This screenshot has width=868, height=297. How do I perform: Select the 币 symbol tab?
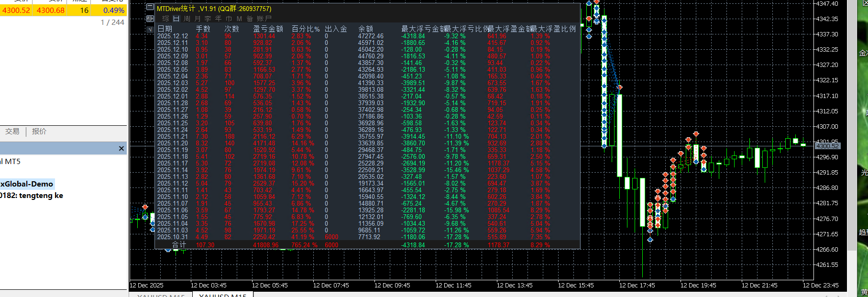pos(229,19)
